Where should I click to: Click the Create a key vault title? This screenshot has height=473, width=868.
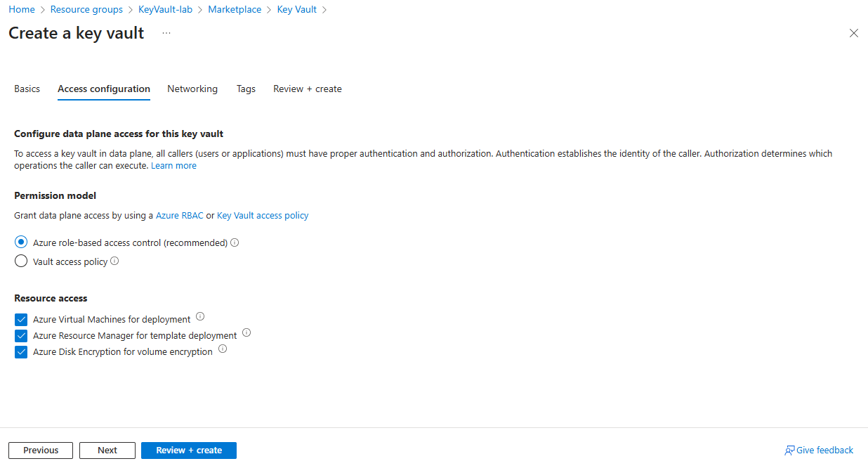pyautogui.click(x=77, y=33)
